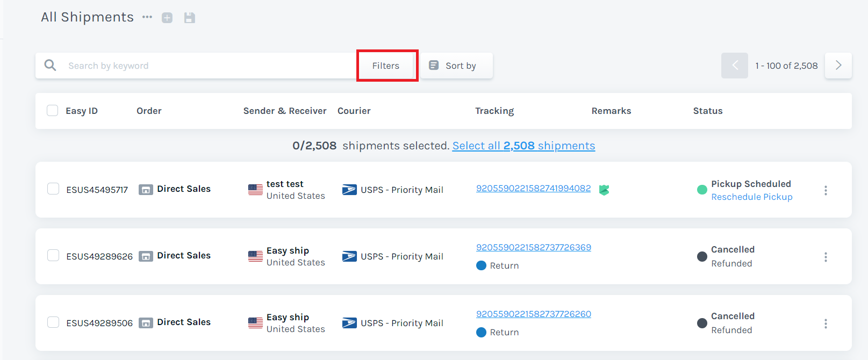Open tracking number 9205590221582737726260
Image resolution: width=868 pixels, height=360 pixels.
click(x=534, y=314)
